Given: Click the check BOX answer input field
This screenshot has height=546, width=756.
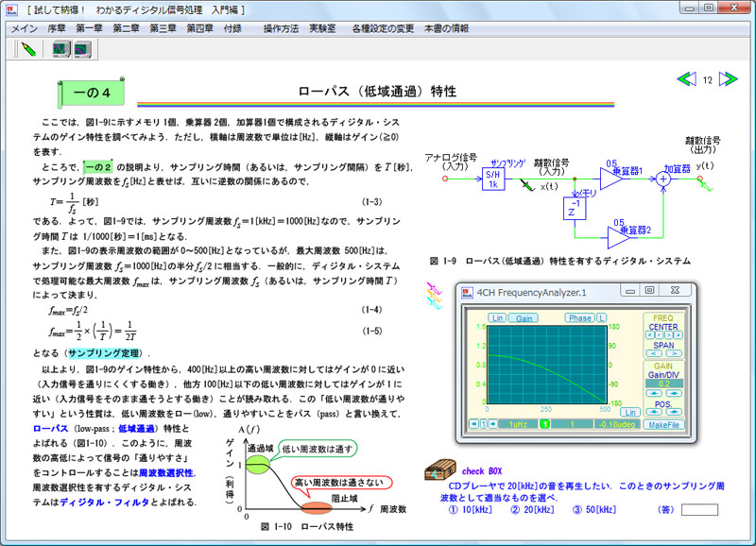Looking at the screenshot, I should 699,509.
